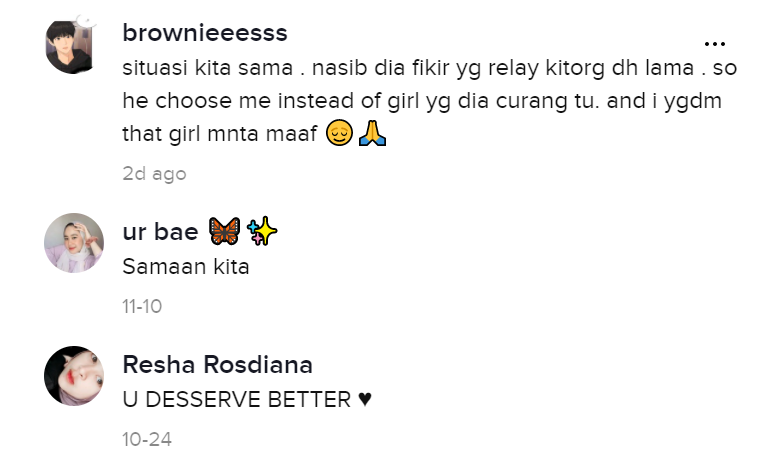
Task: Click the 'U DESSERVE BETTER' comment text
Action: click(236, 400)
